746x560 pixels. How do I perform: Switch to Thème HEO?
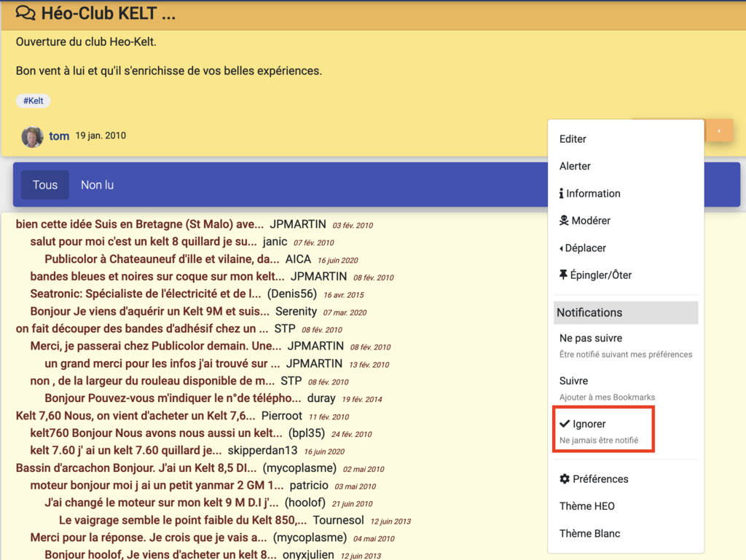tap(586, 506)
